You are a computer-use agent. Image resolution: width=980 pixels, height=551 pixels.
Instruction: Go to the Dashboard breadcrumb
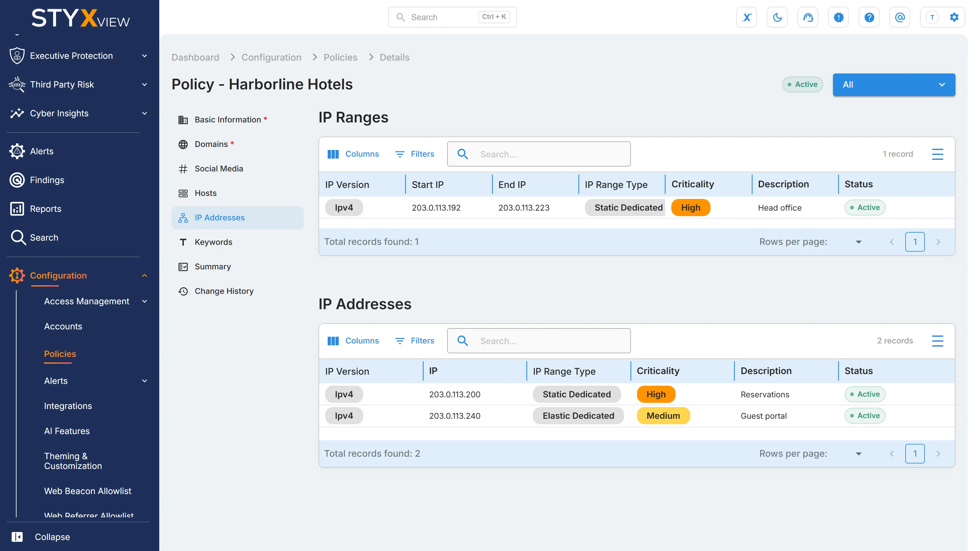tap(195, 58)
